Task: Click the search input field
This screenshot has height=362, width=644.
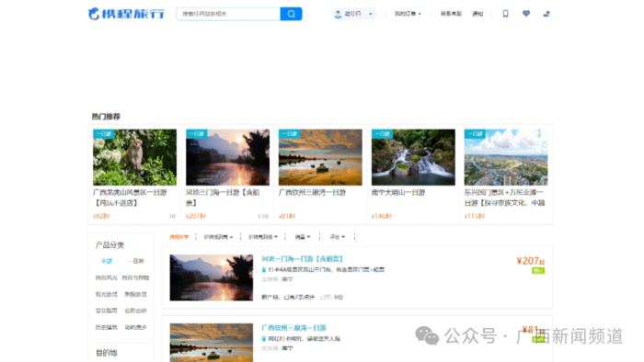Action: (x=228, y=14)
